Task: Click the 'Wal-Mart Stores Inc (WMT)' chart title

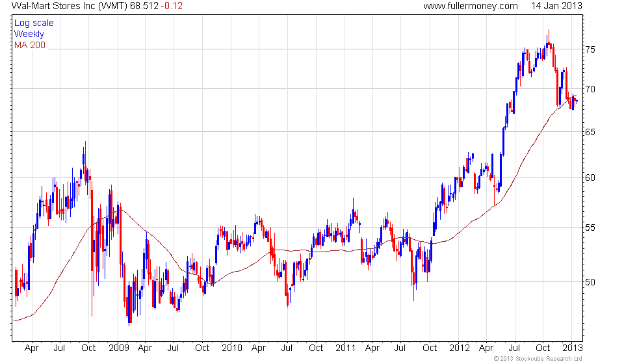Action: 69,6
